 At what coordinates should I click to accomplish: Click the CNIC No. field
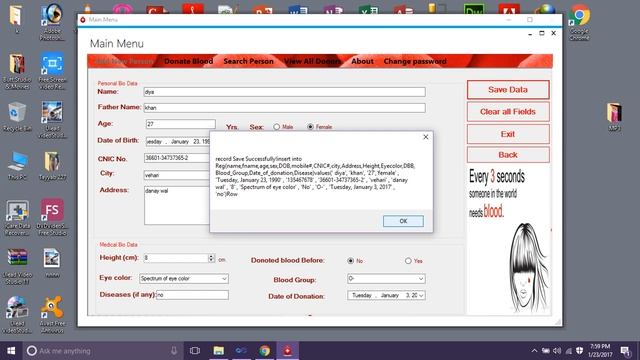coord(177,158)
